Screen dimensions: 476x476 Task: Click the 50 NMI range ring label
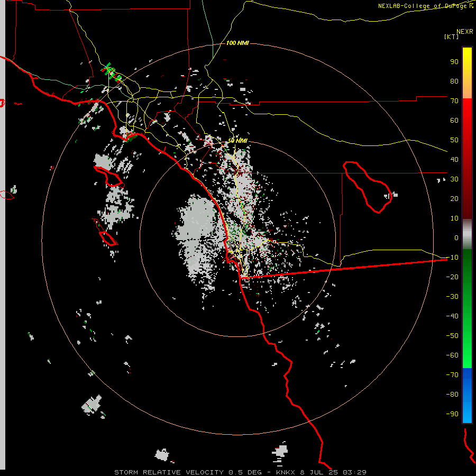click(237, 141)
